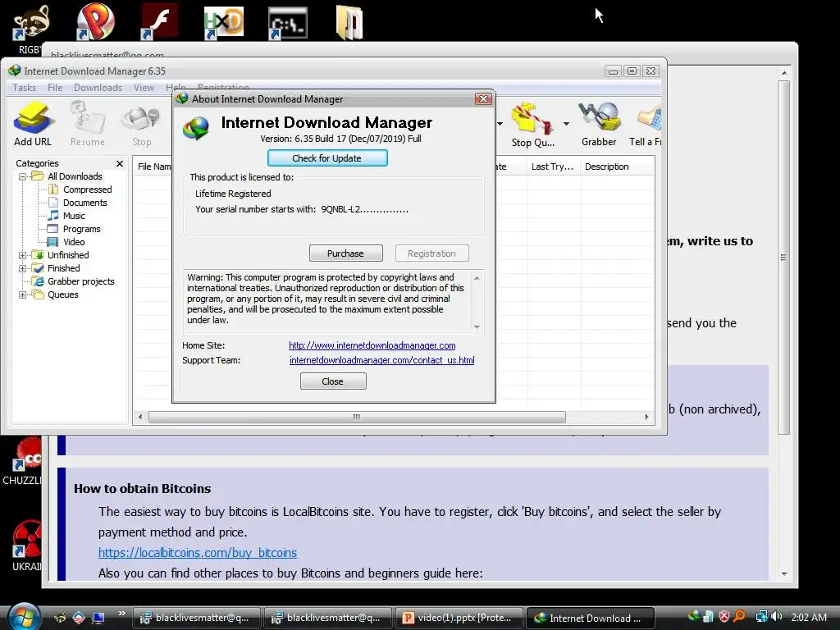The height and width of the screenshot is (630, 840).
Task: Open the UKRAI radiation-symbol desktop shortcut
Action: 27,546
